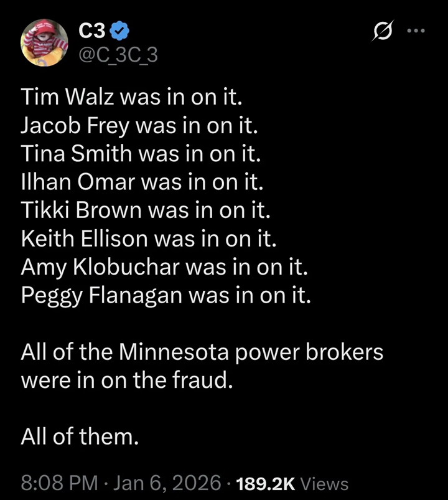This screenshot has width=448, height=500.
Task: Tap the "were in on the fraud" line
Action: 127,380
